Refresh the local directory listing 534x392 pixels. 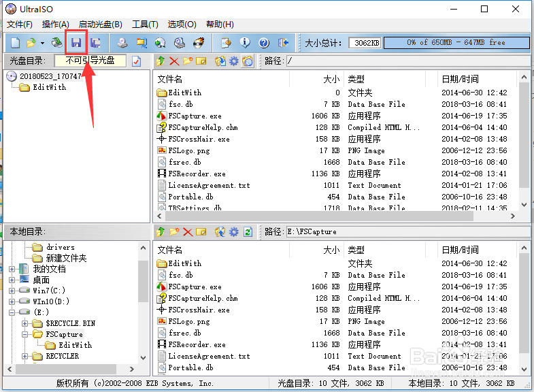(248, 232)
